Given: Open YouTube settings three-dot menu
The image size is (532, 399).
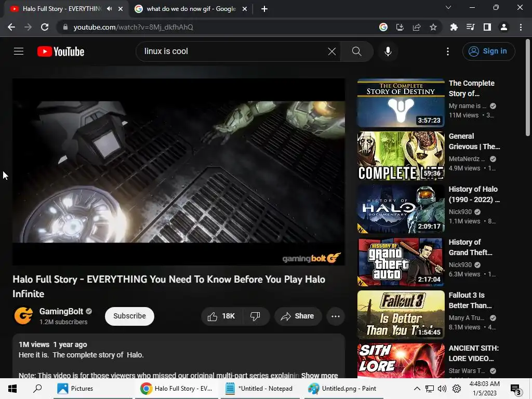Looking at the screenshot, I should [x=447, y=51].
